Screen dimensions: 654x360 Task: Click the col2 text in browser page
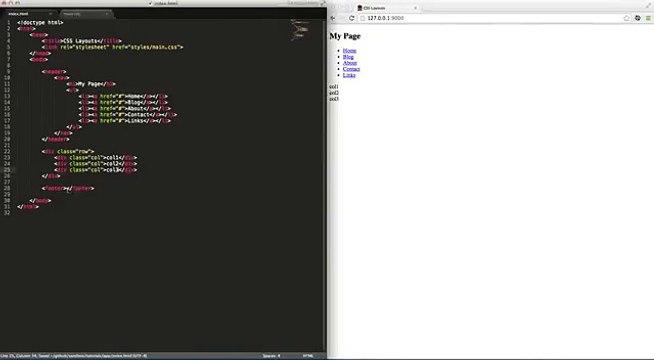tap(334, 93)
